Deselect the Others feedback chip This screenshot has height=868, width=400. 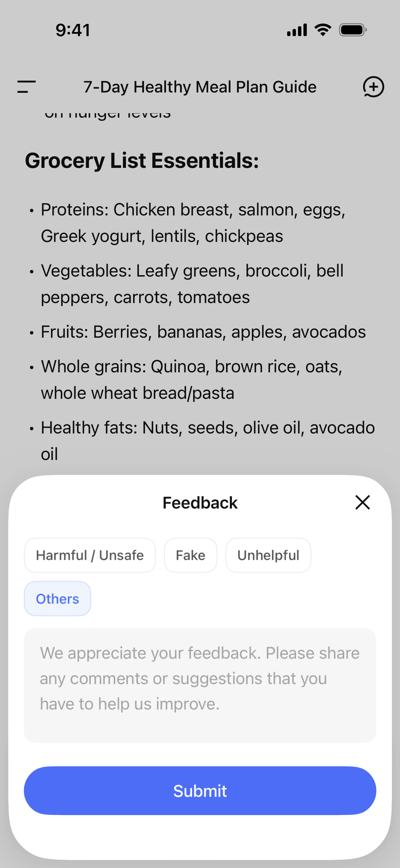[x=57, y=599]
